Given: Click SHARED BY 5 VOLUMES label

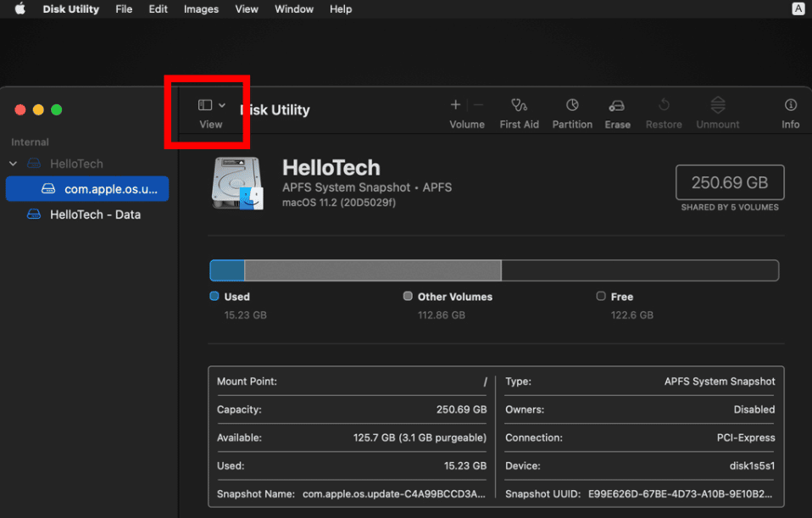Looking at the screenshot, I should [x=729, y=207].
